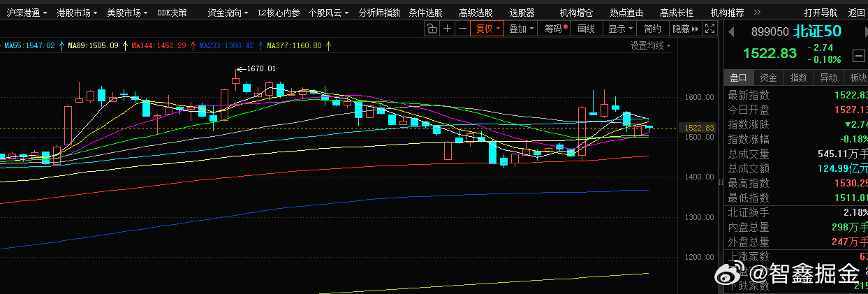
Task: Click 内盘总量 row
Action: (796, 227)
